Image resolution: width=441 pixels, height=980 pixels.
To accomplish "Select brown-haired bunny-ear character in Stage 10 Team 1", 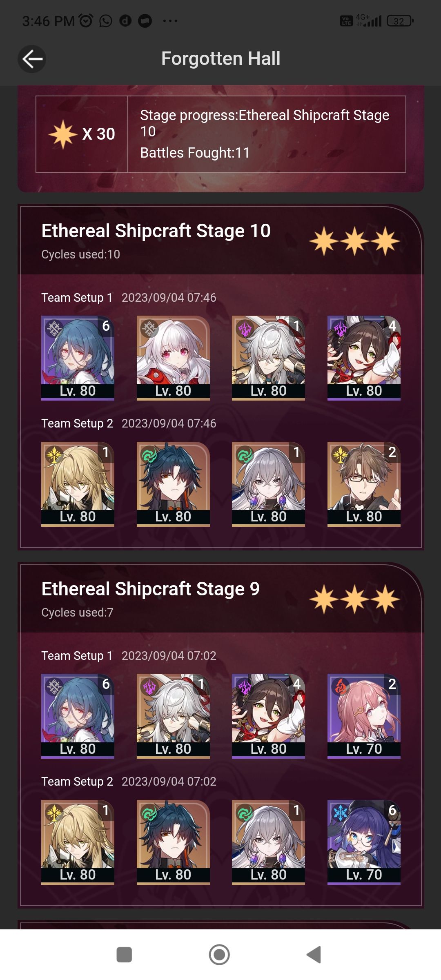I will (364, 358).
